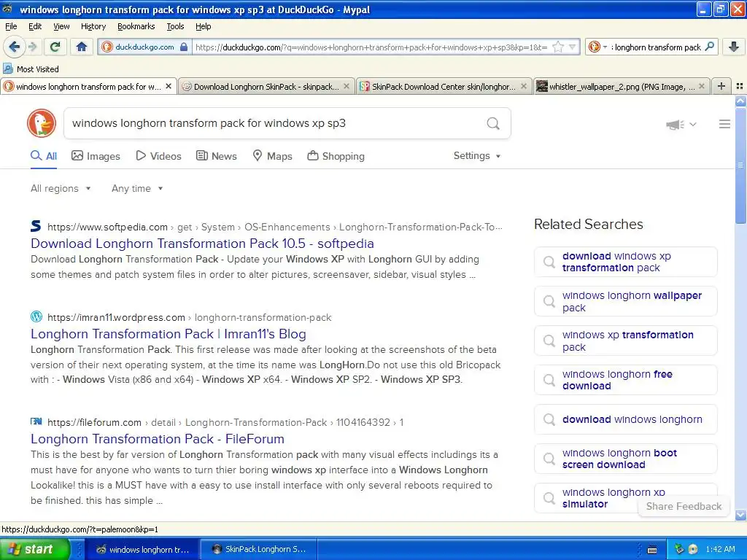747x560 pixels.
Task: Open Download Longhorn Transformation Pack 10.5 link
Action: pos(202,244)
